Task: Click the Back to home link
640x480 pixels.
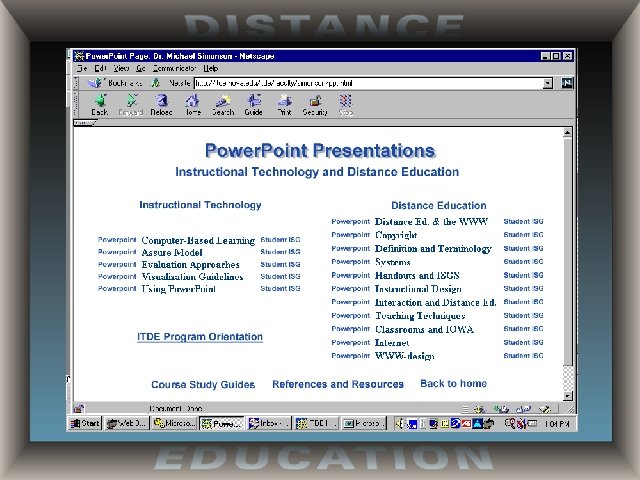Action: tap(453, 383)
